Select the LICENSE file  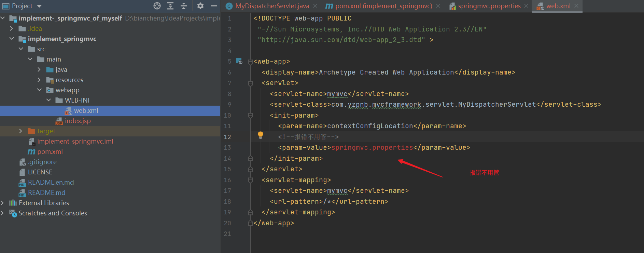pyautogui.click(x=110, y=172)
